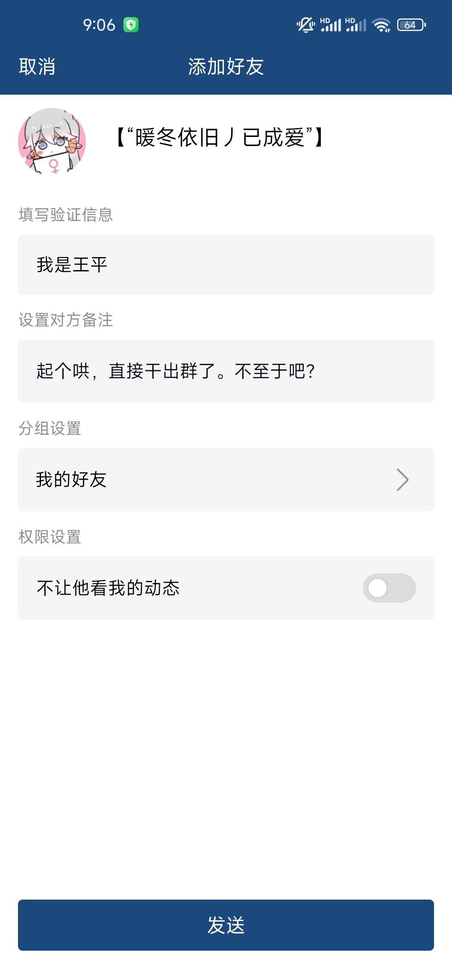Expand group selection chevron arrow

[x=402, y=480]
